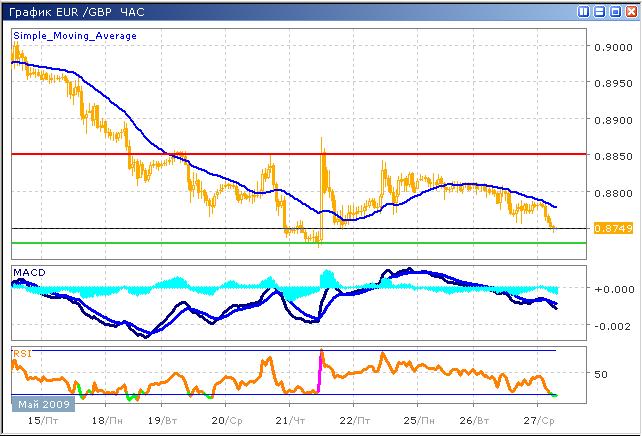Click the vertical tile window icon

(x=584, y=11)
